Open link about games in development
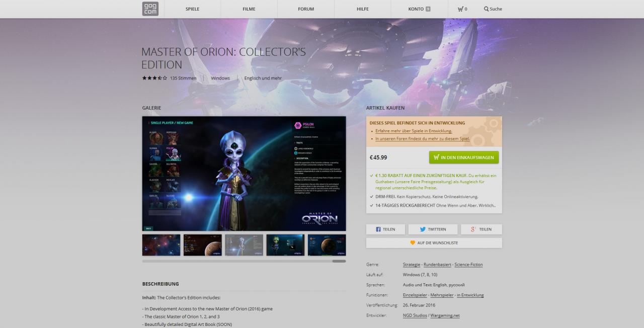This screenshot has width=644, height=328. click(414, 131)
